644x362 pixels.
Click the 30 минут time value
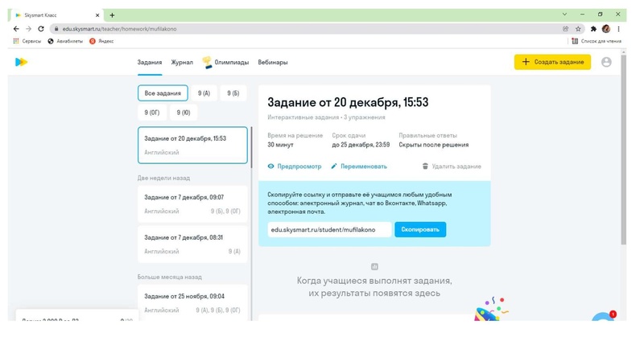point(280,145)
